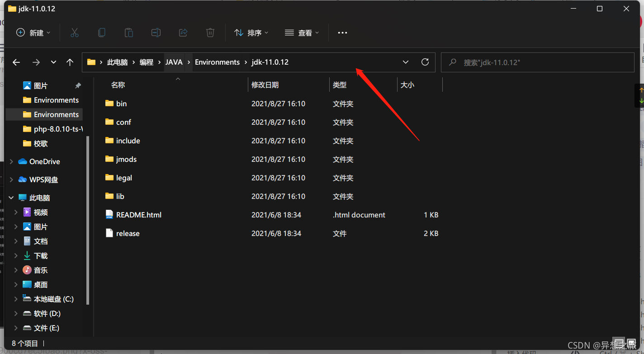
Task: Click the Paste clipboard icon
Action: pyautogui.click(x=129, y=33)
